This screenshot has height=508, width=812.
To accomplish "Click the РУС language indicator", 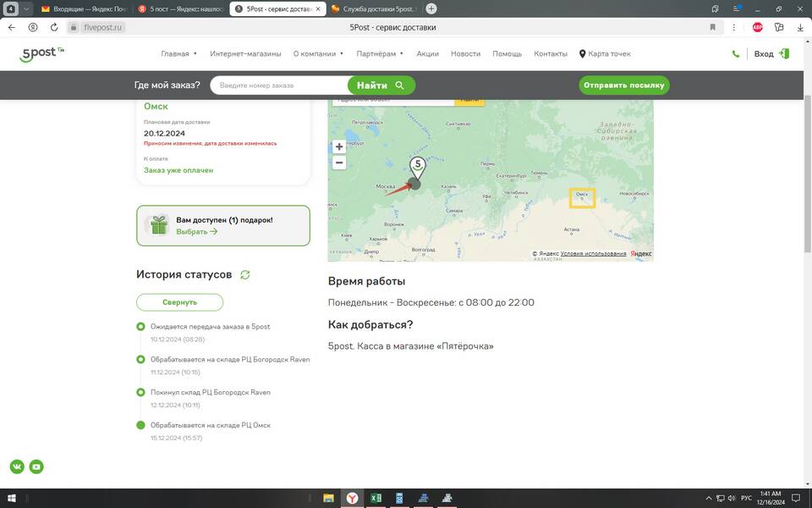I will tap(746, 498).
